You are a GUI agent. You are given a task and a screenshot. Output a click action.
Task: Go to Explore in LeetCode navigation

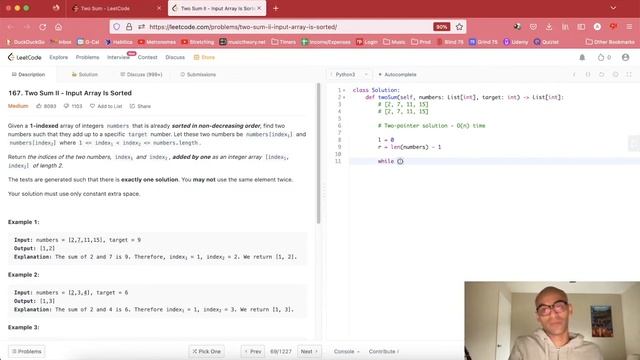pos(59,58)
